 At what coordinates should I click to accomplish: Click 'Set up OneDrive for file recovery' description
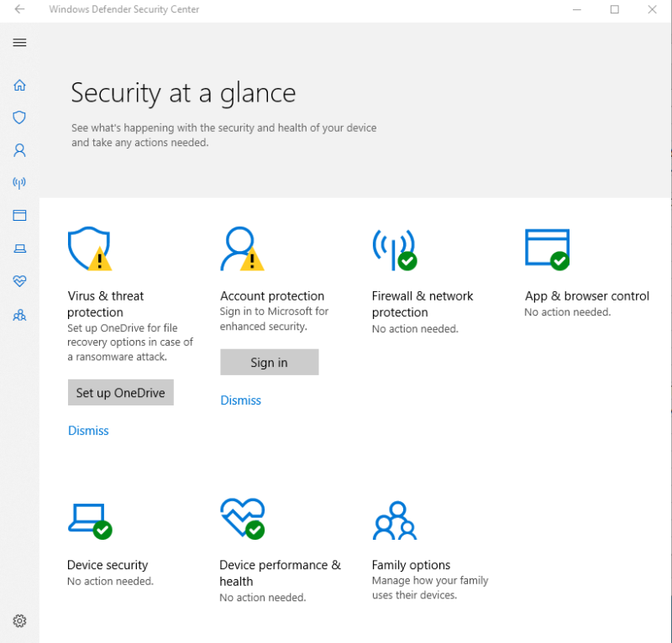[x=130, y=342]
